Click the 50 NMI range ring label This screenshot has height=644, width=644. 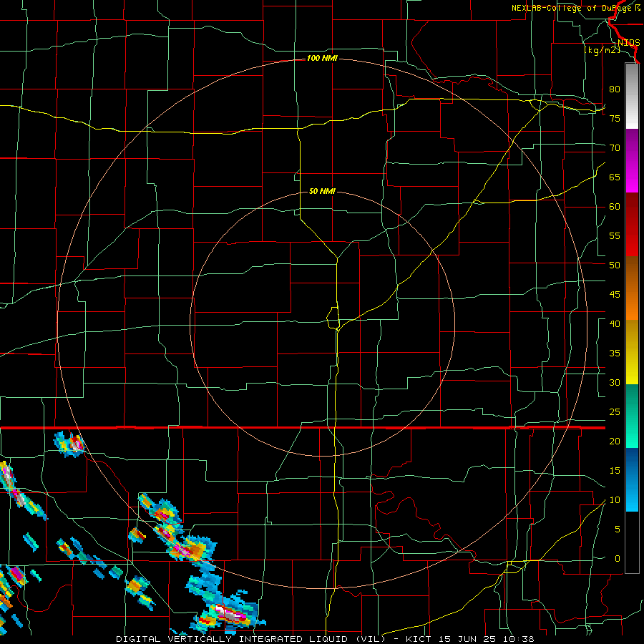(x=322, y=191)
